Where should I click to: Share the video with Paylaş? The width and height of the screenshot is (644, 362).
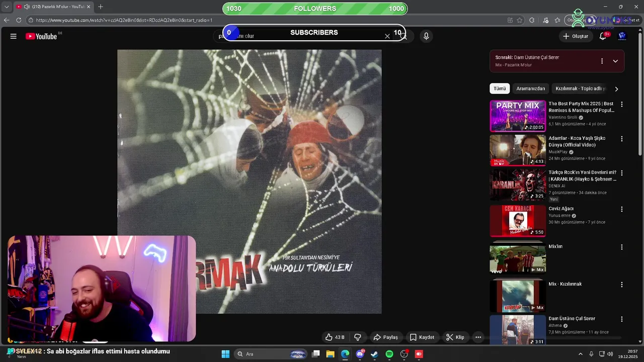point(385,337)
